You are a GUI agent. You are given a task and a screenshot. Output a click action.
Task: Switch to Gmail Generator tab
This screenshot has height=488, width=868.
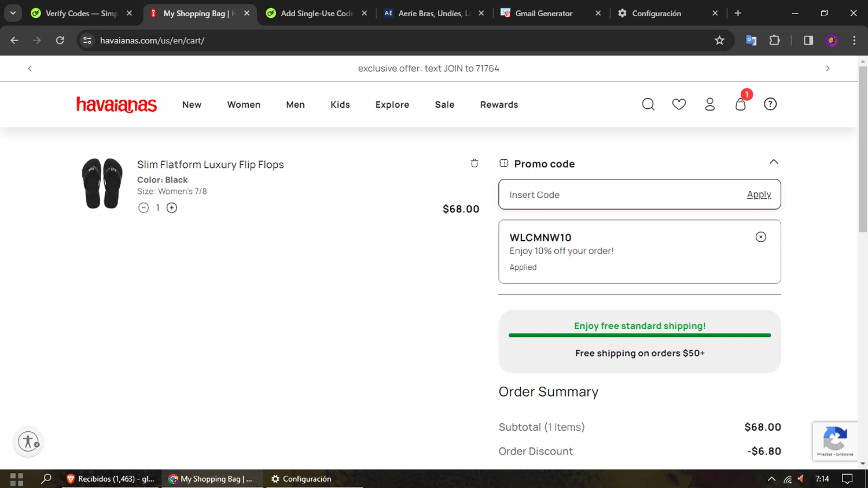click(x=545, y=13)
